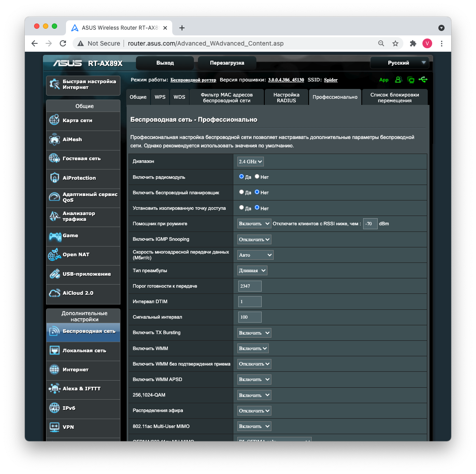This screenshot has width=476, height=474.
Task: Click the zoom magnifier icon in address bar
Action: 381,43
